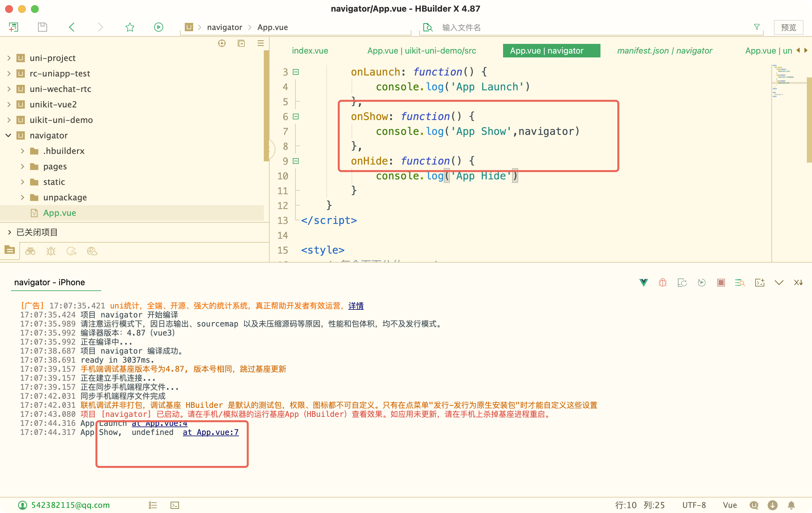Open the at App.vue:7 log link

click(211, 432)
